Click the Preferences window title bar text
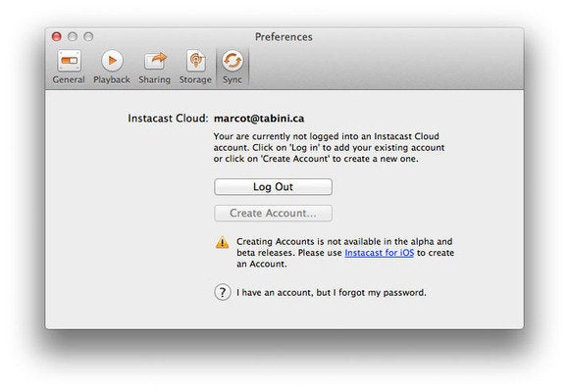Image resolution: width=569 pixels, height=392 pixels. point(284,37)
